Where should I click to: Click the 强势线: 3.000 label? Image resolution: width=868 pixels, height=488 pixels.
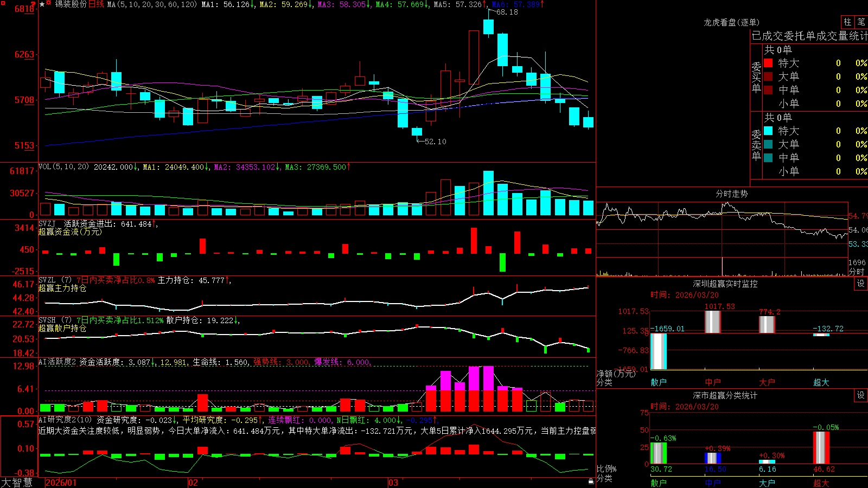pyautogui.click(x=282, y=362)
